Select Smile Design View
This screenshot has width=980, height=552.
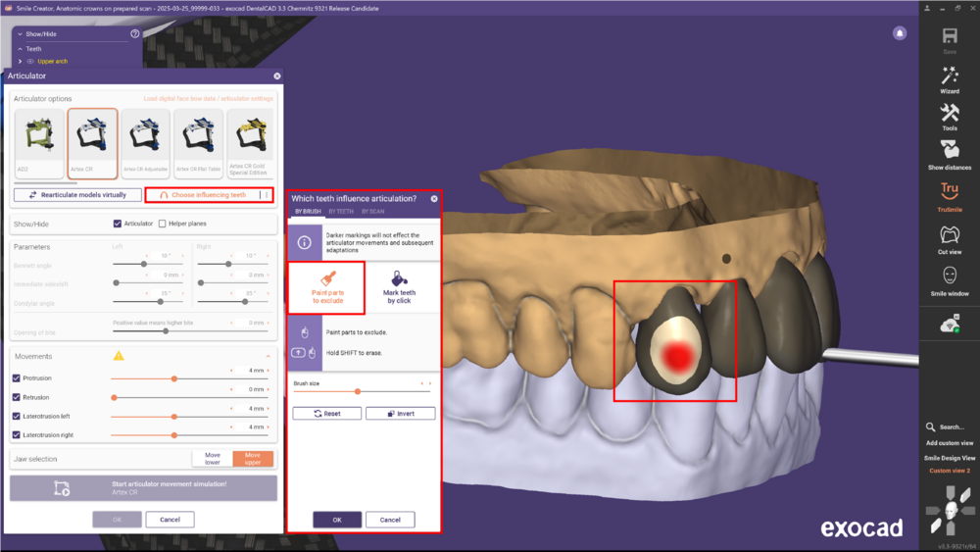coord(950,458)
